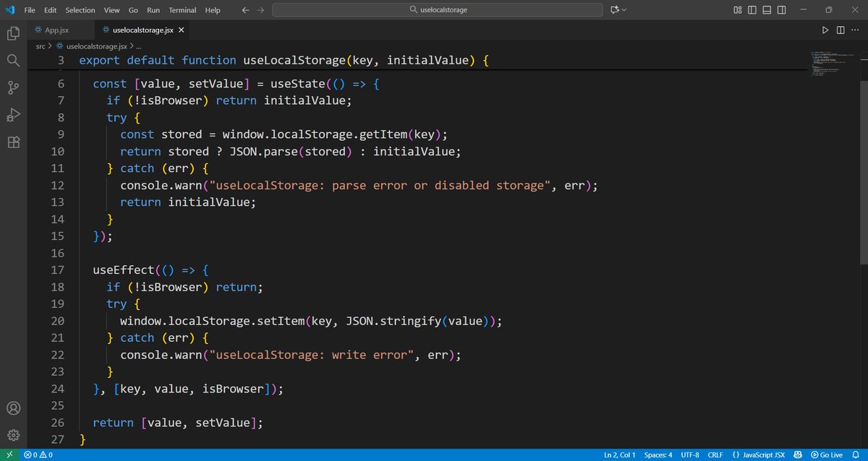Go back using the left arrow
868x461 pixels.
click(245, 10)
